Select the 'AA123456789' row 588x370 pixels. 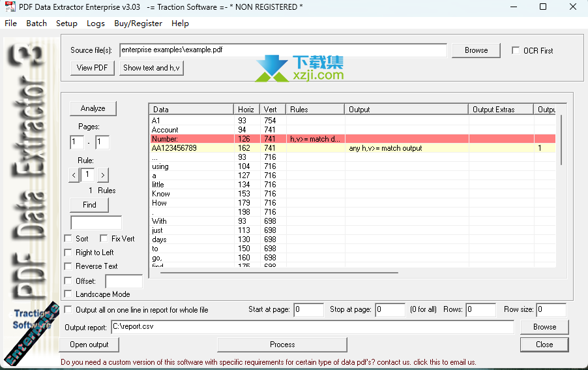click(x=353, y=148)
